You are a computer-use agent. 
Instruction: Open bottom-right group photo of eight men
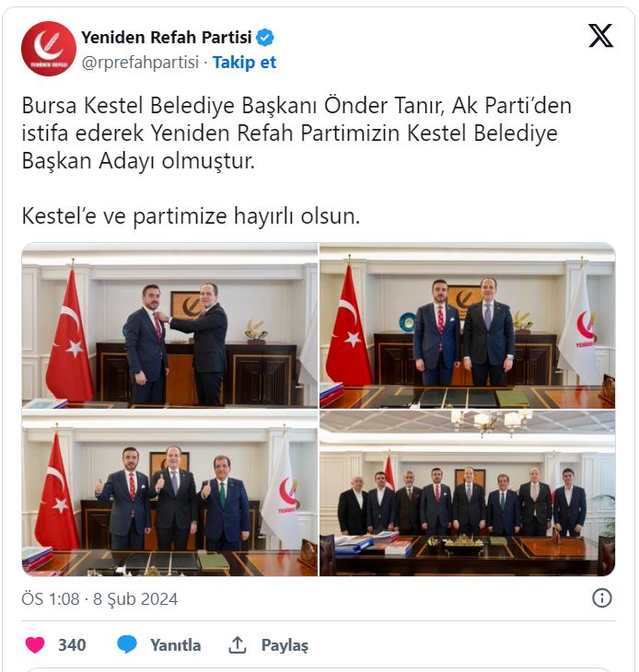468,492
